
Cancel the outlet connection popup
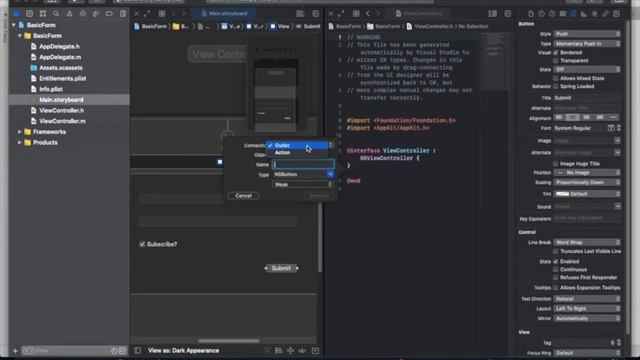243,196
